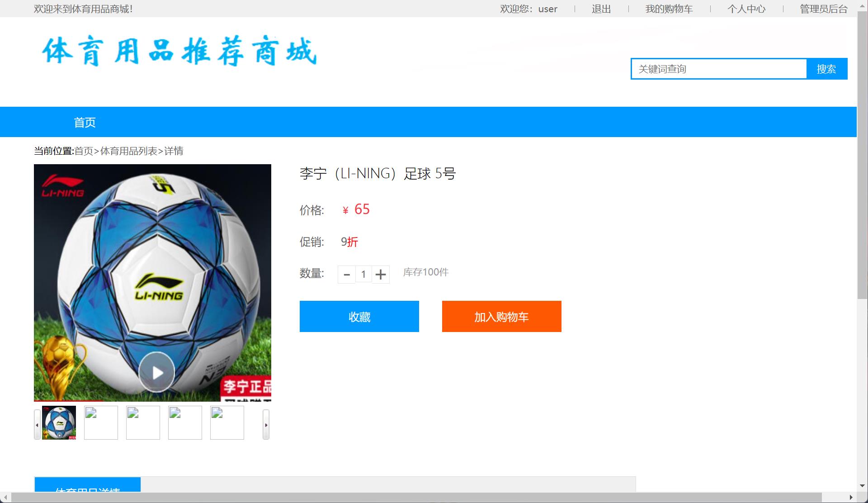Screen dimensions: 868x503
Task: Select the last product thumbnail
Action: click(x=226, y=422)
